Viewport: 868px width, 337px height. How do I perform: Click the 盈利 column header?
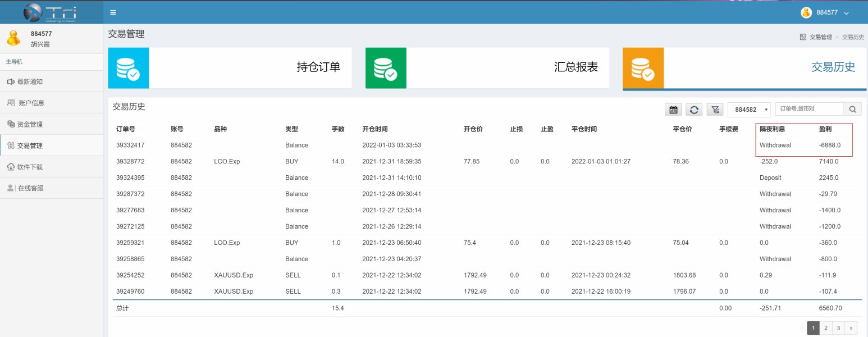click(x=825, y=129)
